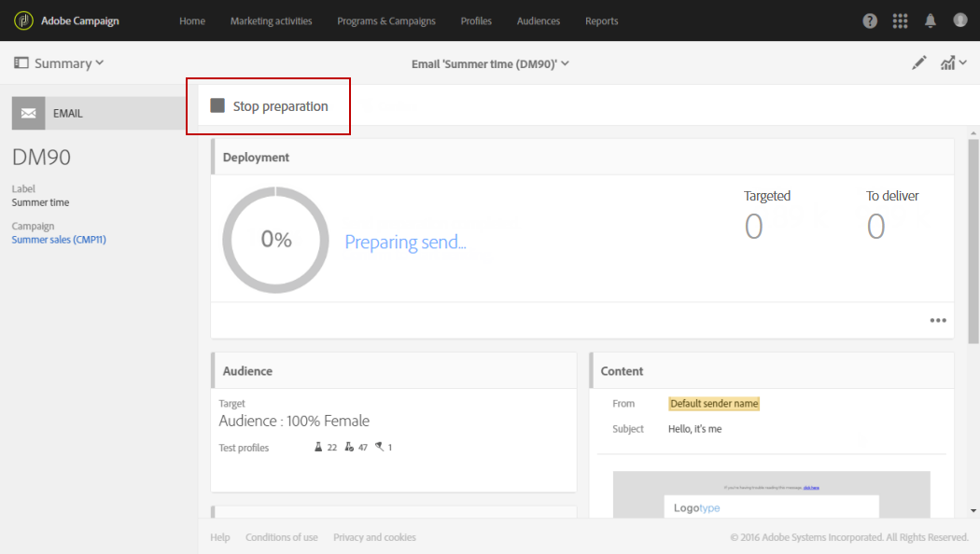Open Audiences menu

point(539,21)
